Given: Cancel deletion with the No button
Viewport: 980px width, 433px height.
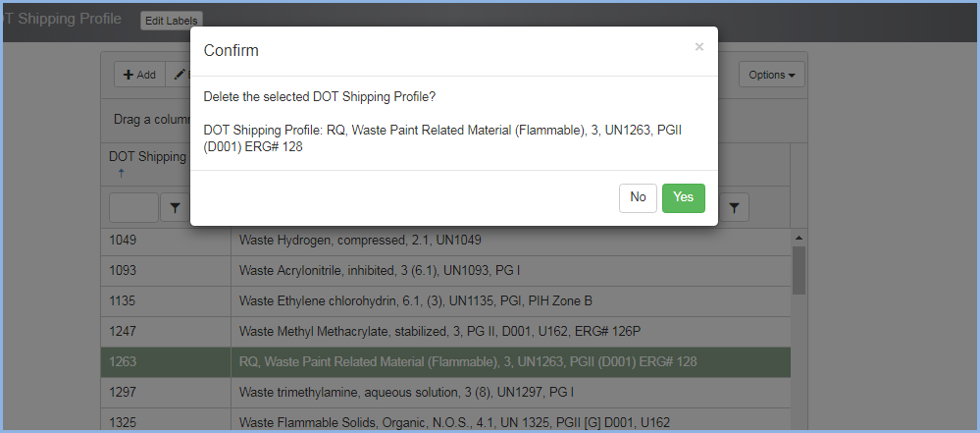Looking at the screenshot, I should click(638, 197).
